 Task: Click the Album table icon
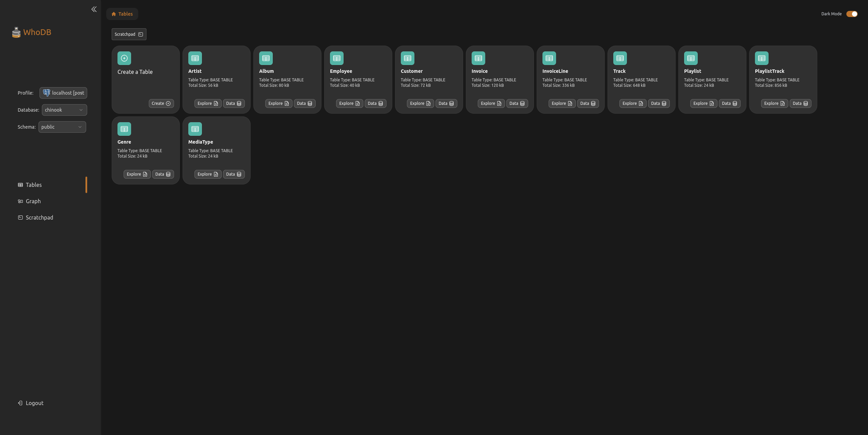pos(266,58)
